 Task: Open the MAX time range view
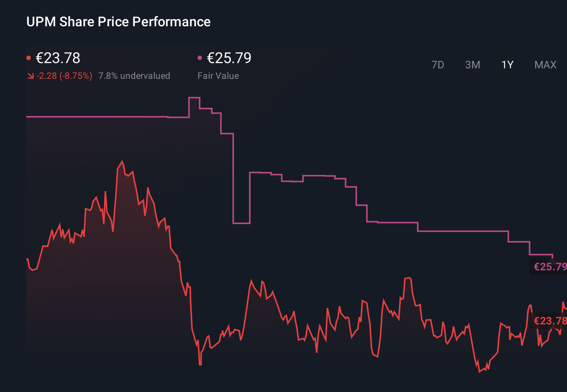545,65
